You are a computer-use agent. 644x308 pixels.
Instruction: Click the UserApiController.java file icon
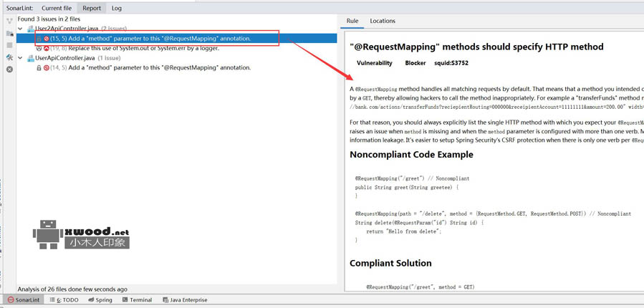coord(31,58)
